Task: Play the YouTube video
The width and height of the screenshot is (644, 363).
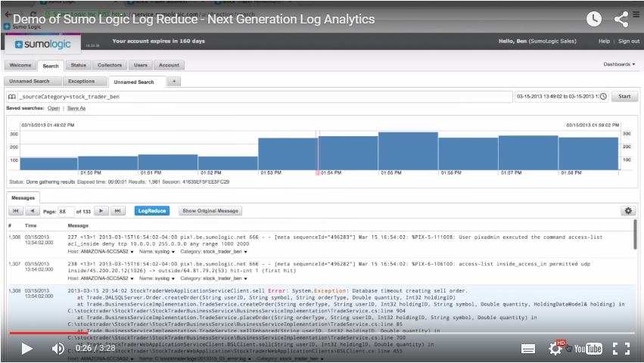Action: (x=26, y=349)
